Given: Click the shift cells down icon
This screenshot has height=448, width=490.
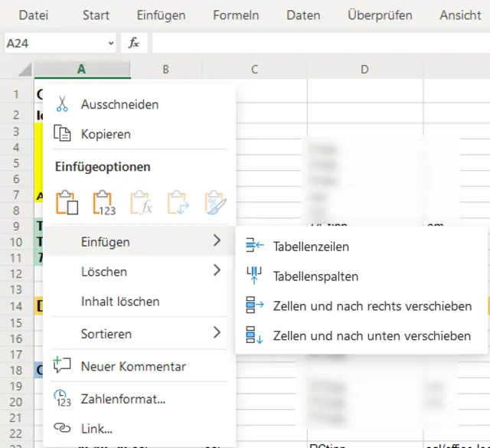Looking at the screenshot, I should (254, 335).
